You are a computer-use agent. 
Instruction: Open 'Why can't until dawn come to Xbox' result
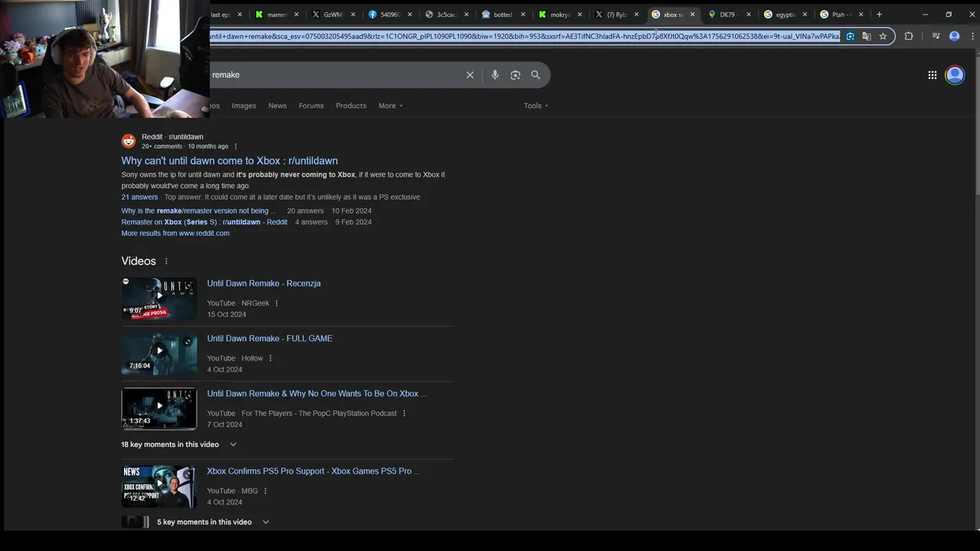click(230, 161)
